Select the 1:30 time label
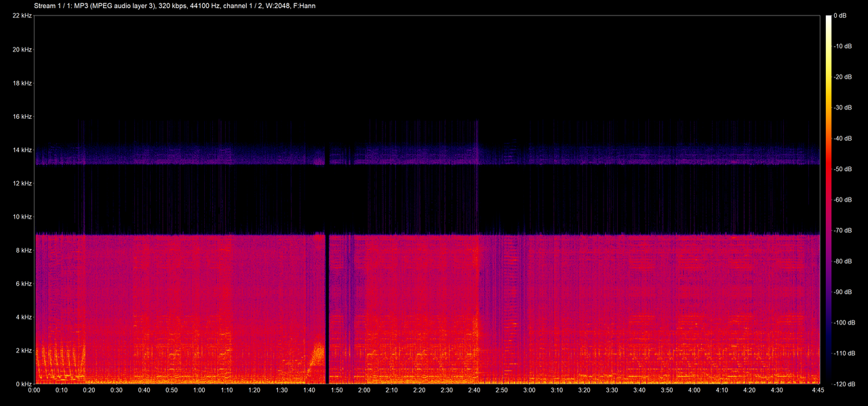Image resolution: width=868 pixels, height=406 pixels. click(x=281, y=391)
